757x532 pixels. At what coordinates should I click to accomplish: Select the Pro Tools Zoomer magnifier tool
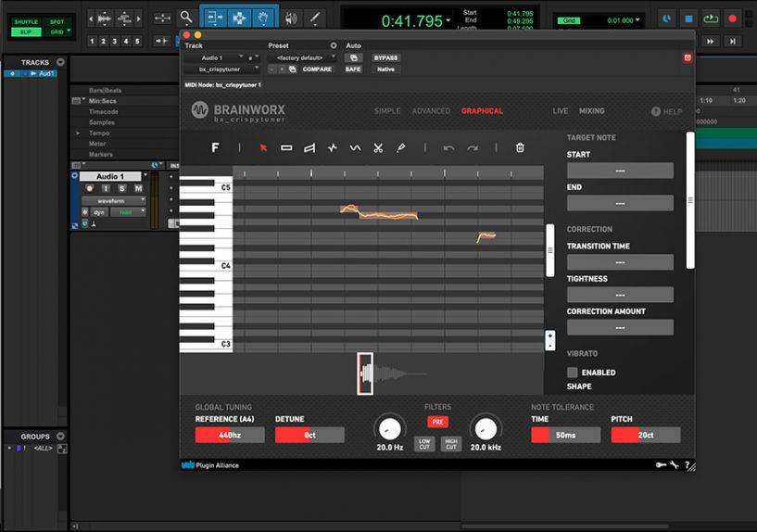(x=186, y=18)
